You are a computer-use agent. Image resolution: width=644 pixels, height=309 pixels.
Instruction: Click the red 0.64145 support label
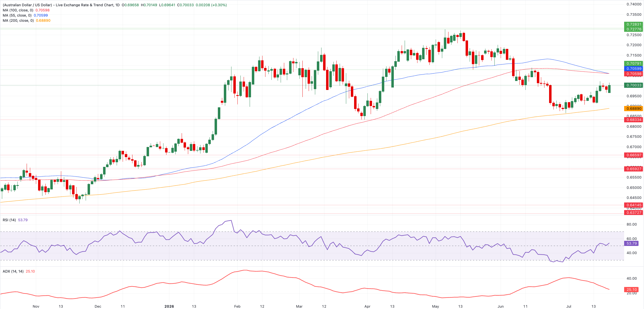pos(634,205)
